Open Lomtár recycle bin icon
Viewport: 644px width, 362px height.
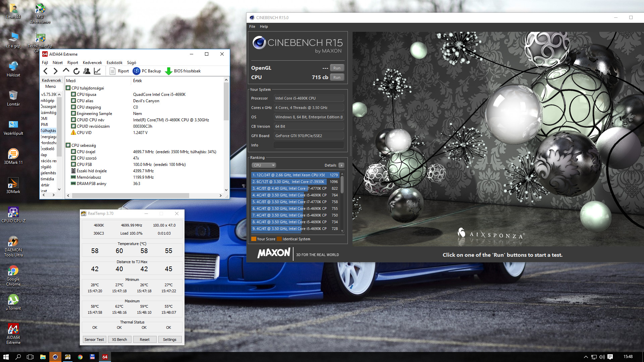point(13,98)
